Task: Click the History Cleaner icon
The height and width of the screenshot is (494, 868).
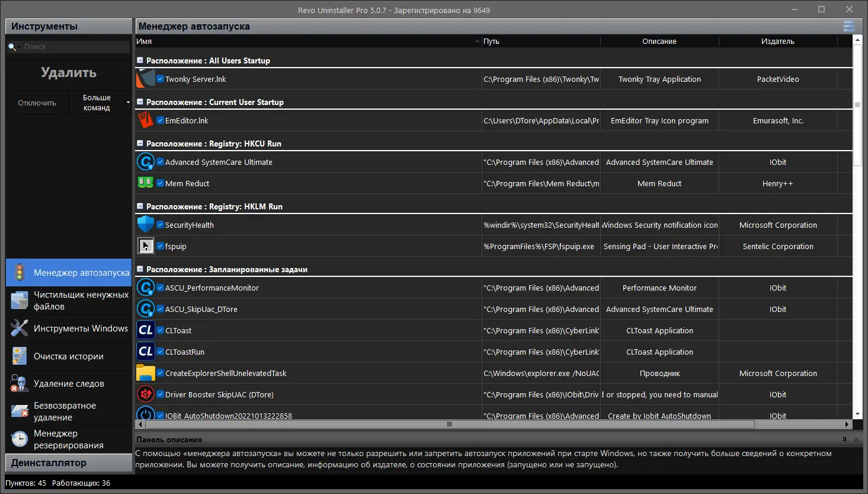Action: coord(20,356)
